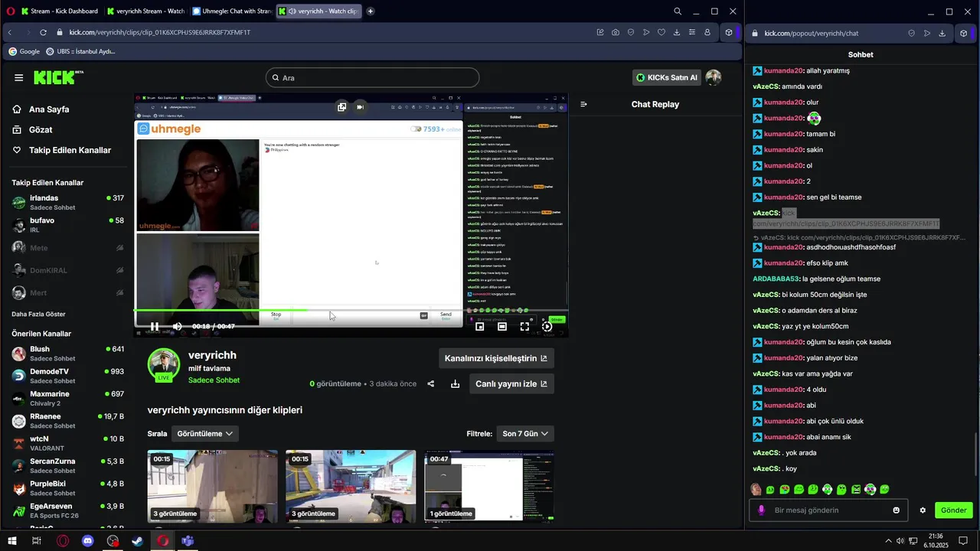Screen dimensions: 980x551
Task: Show hidden system tray icons
Action: [x=888, y=541]
